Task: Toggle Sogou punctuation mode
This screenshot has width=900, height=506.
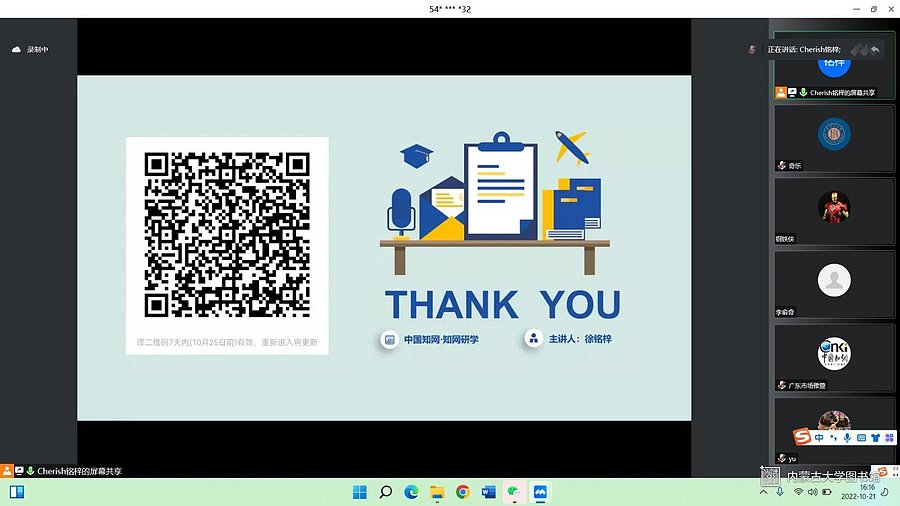Action: point(833,438)
